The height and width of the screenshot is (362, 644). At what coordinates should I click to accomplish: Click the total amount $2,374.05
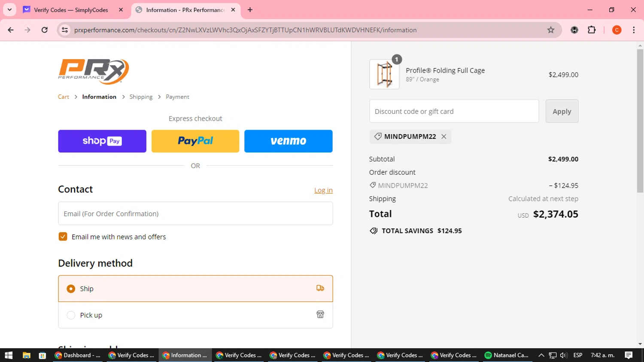[556, 214]
